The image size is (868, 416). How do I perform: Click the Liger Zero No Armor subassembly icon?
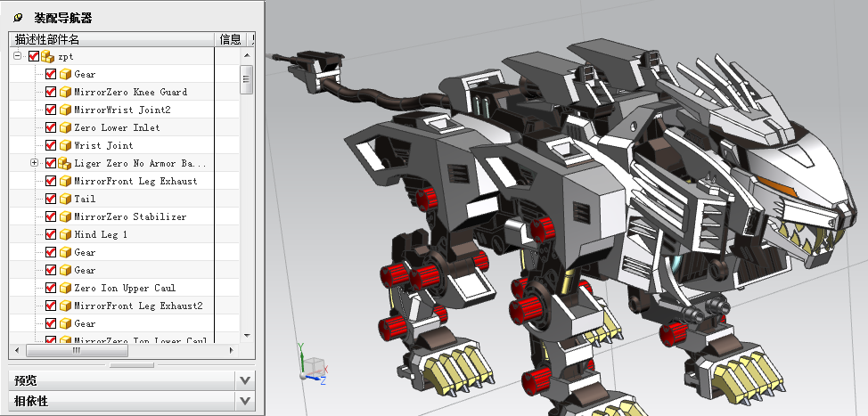[65, 163]
